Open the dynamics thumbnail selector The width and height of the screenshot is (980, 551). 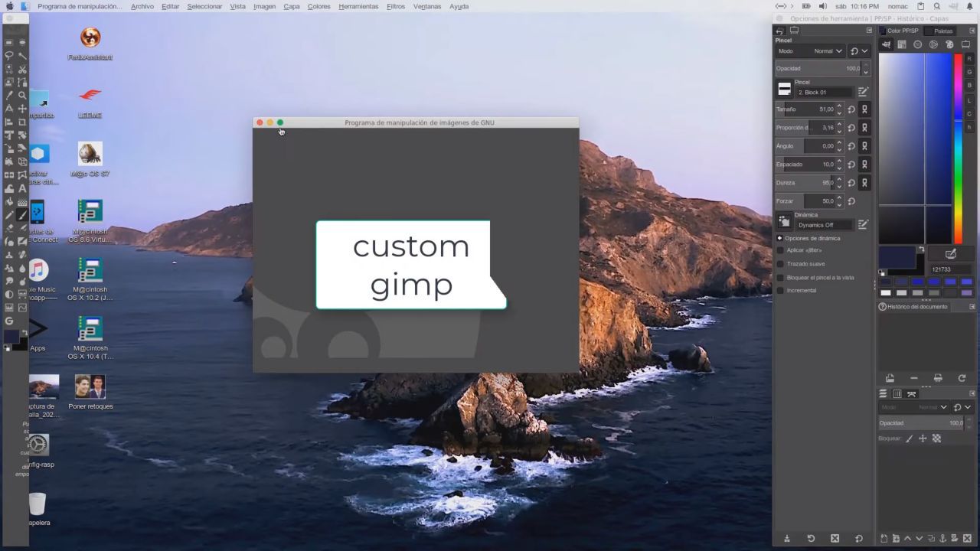pyautogui.click(x=784, y=222)
